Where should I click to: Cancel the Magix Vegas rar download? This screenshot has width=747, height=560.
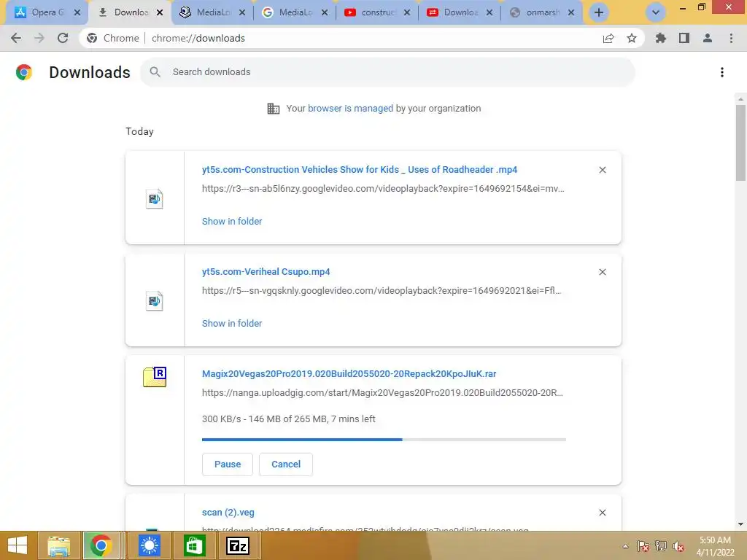click(286, 464)
